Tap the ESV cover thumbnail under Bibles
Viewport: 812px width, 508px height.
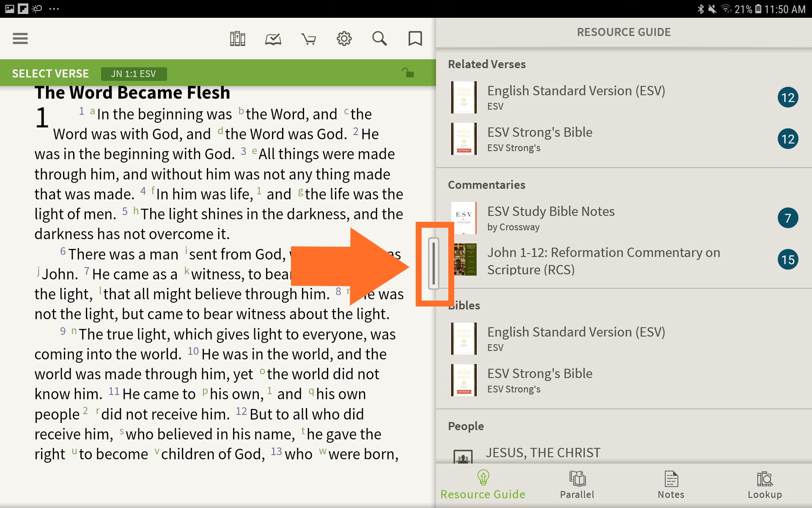pos(464,339)
